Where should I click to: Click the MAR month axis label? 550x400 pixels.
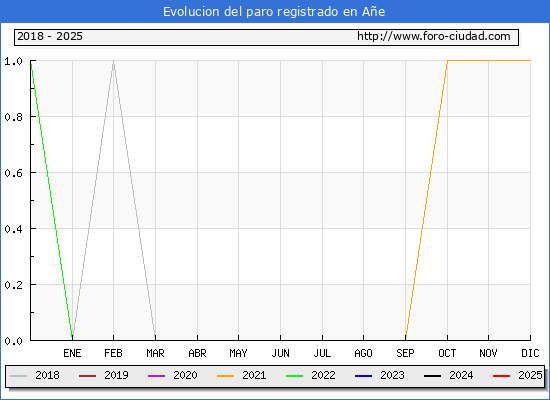coord(155,353)
